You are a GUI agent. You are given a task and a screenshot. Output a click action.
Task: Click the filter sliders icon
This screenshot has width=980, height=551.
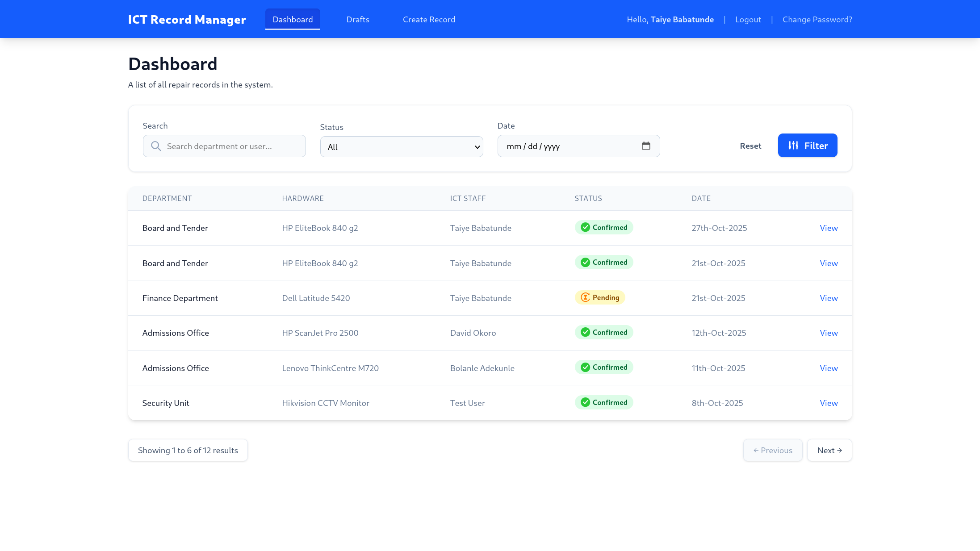pos(793,146)
